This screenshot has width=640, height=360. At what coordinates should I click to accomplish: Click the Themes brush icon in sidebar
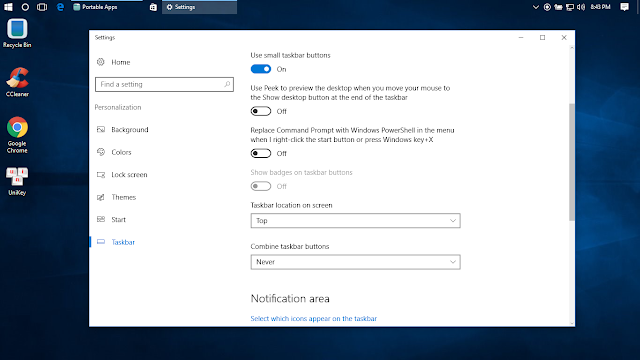point(101,197)
